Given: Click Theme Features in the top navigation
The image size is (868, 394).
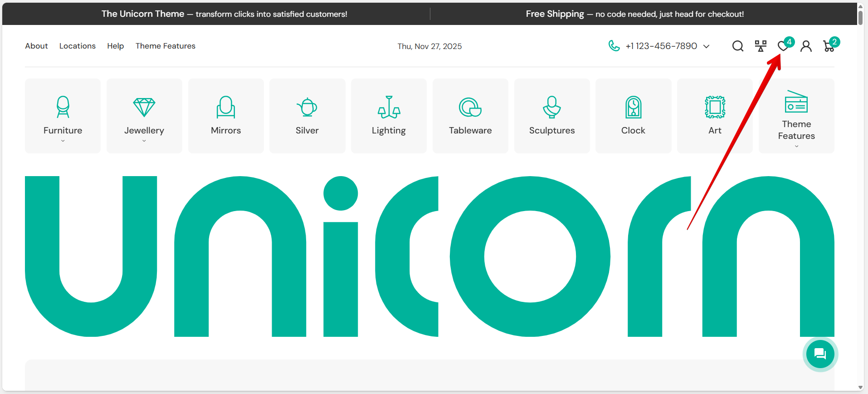Looking at the screenshot, I should pyautogui.click(x=166, y=46).
